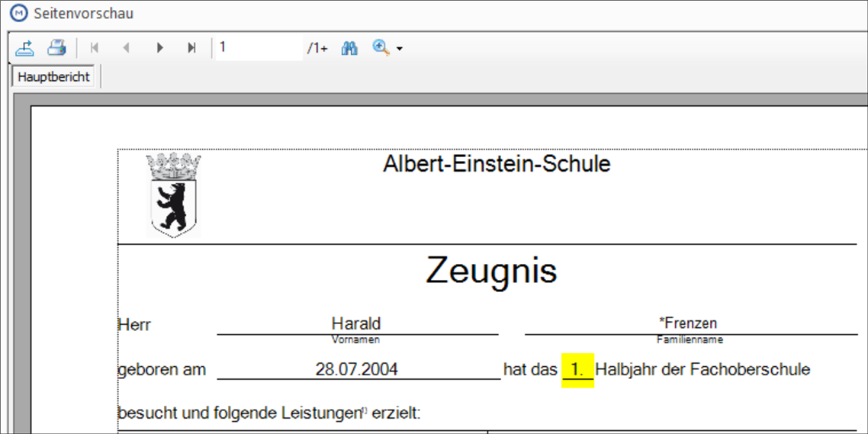Click the Albert-Einstein-Schule heading
The height and width of the screenshot is (434, 868).
[x=497, y=165]
